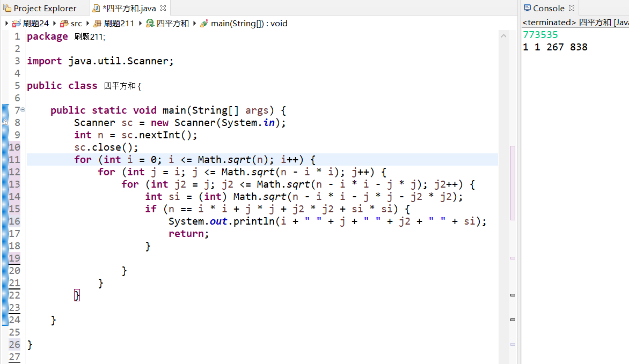
Task: Click the src source folder icon in breadcrumb
Action: coord(64,24)
